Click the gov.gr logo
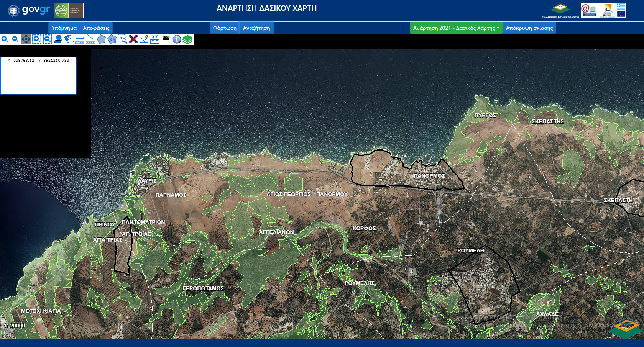The width and height of the screenshot is (644, 347). (29, 10)
